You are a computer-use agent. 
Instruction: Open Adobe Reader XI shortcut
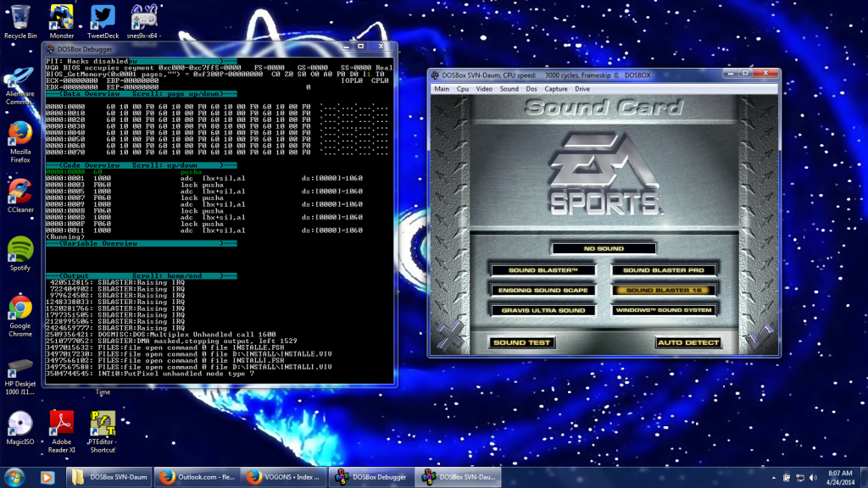pos(62,424)
